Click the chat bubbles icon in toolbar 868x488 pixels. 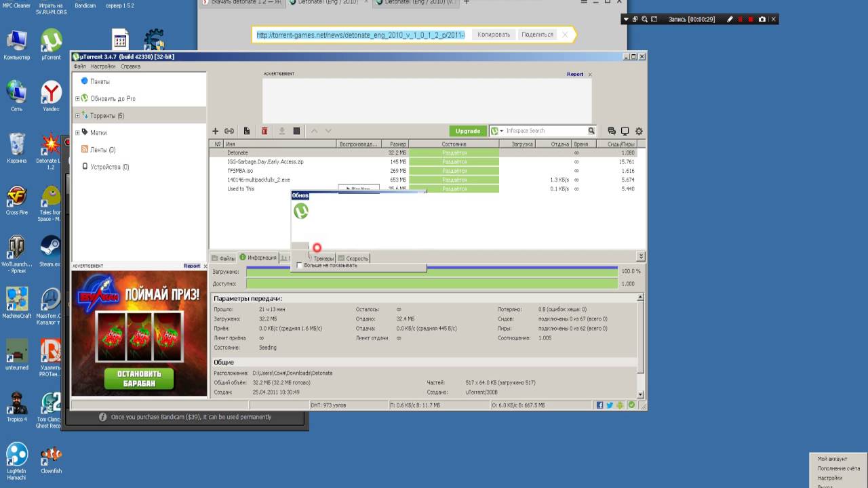[x=612, y=131]
